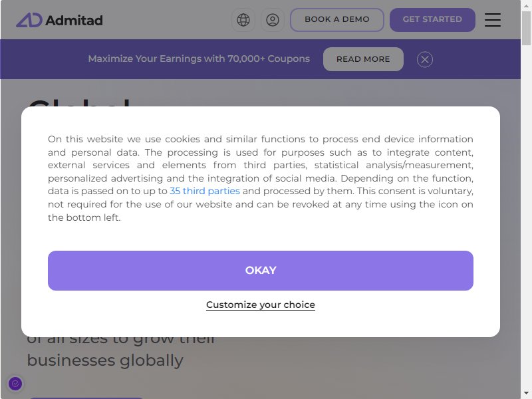Viewport: 532px width, 399px height.
Task: Click the Admitad logo
Action: [x=59, y=20]
